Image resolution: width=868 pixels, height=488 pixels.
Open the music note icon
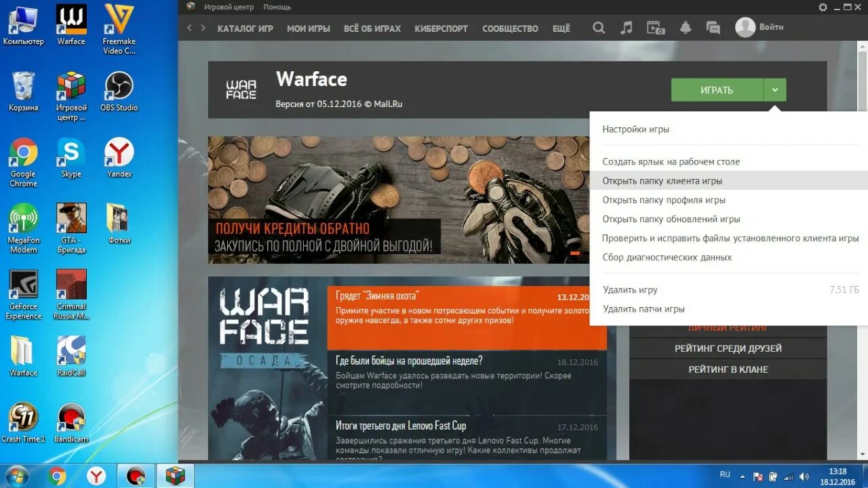pos(627,28)
